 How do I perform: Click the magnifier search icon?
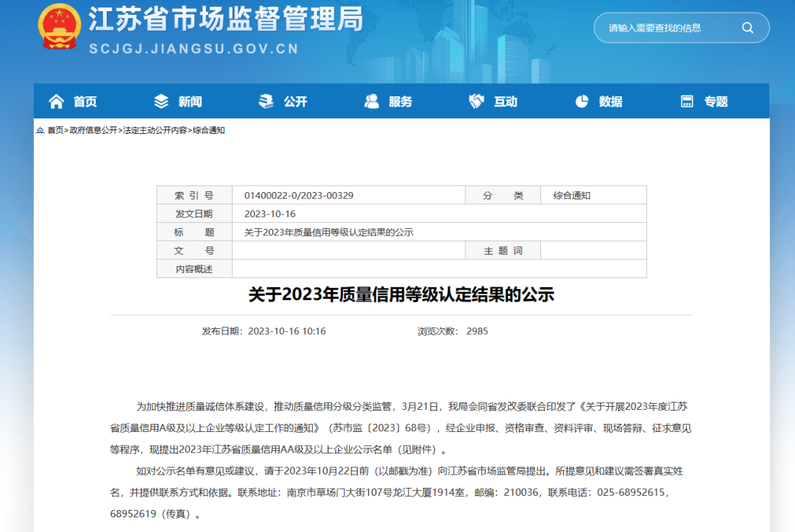(747, 28)
